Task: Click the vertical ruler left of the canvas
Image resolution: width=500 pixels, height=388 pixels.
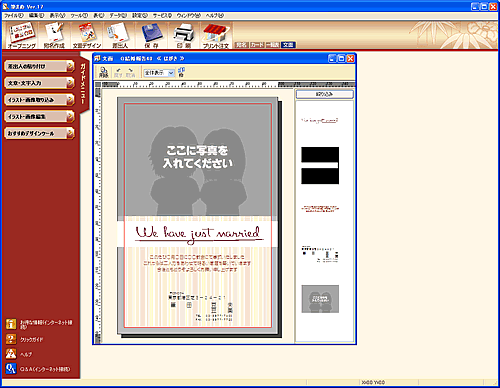Action: (x=98, y=216)
